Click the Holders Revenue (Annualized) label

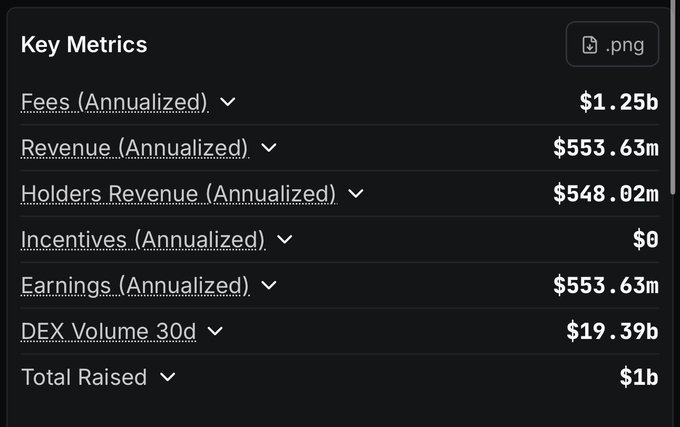(178, 194)
